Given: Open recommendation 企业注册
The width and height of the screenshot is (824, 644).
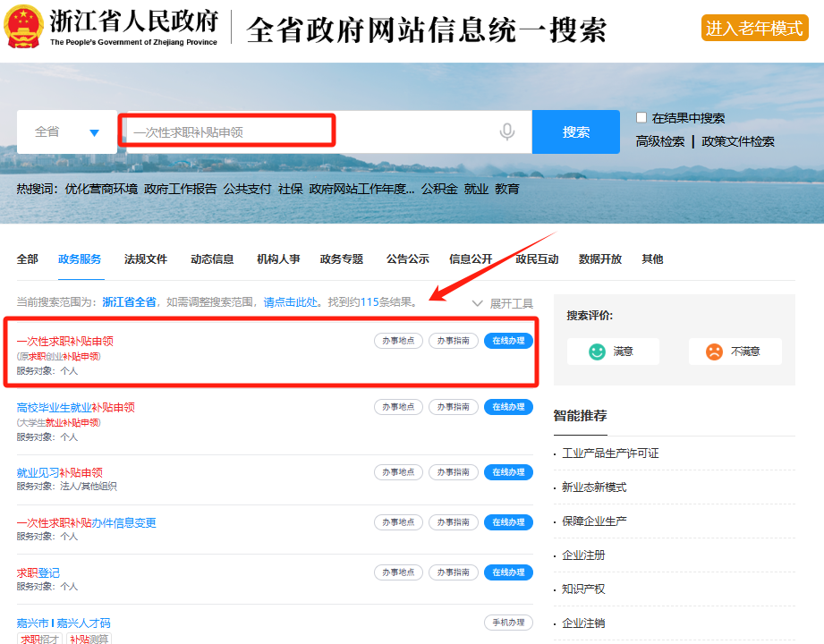Looking at the screenshot, I should click(583, 555).
